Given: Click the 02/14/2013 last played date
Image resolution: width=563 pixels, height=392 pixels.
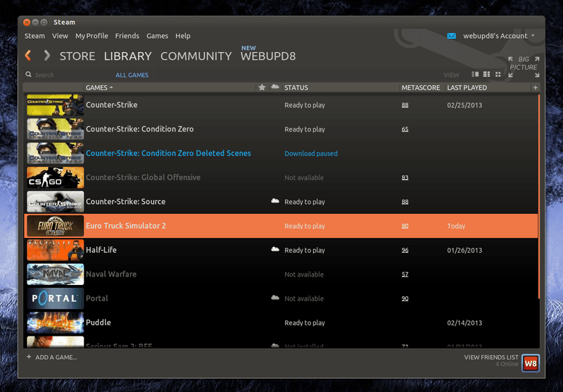Looking at the screenshot, I should pyautogui.click(x=464, y=323).
